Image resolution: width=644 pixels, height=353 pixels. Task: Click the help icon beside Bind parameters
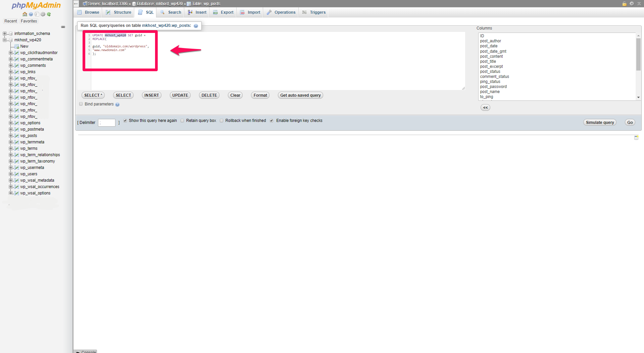click(117, 104)
